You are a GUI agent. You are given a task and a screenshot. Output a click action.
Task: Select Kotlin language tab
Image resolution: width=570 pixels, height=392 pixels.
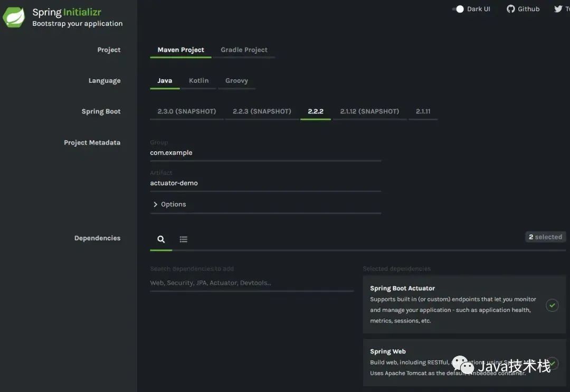point(199,80)
